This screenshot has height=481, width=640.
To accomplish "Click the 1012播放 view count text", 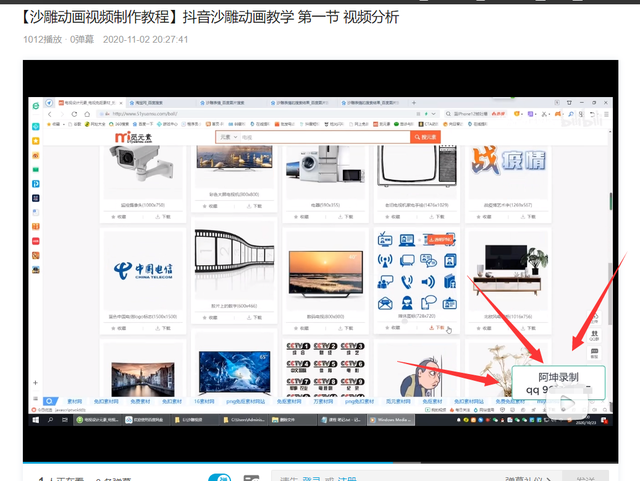I will click(x=42, y=40).
